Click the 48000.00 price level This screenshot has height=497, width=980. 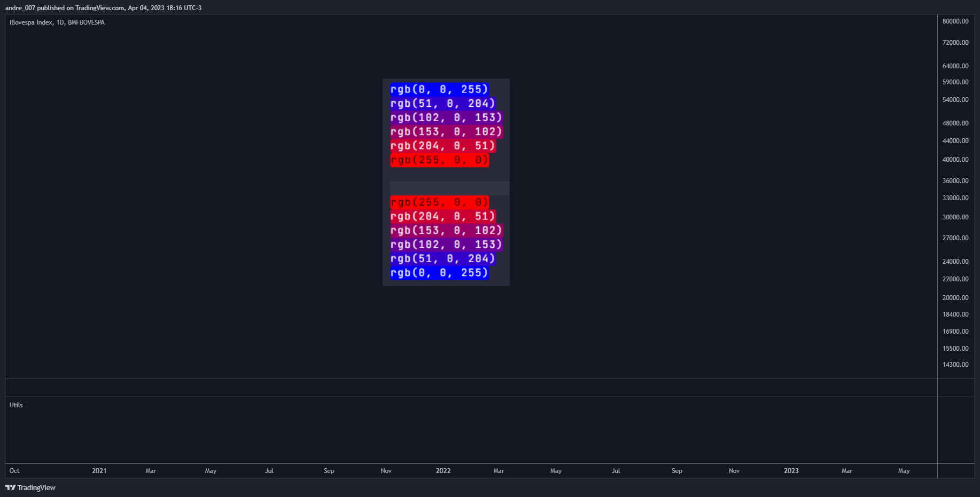tap(955, 123)
